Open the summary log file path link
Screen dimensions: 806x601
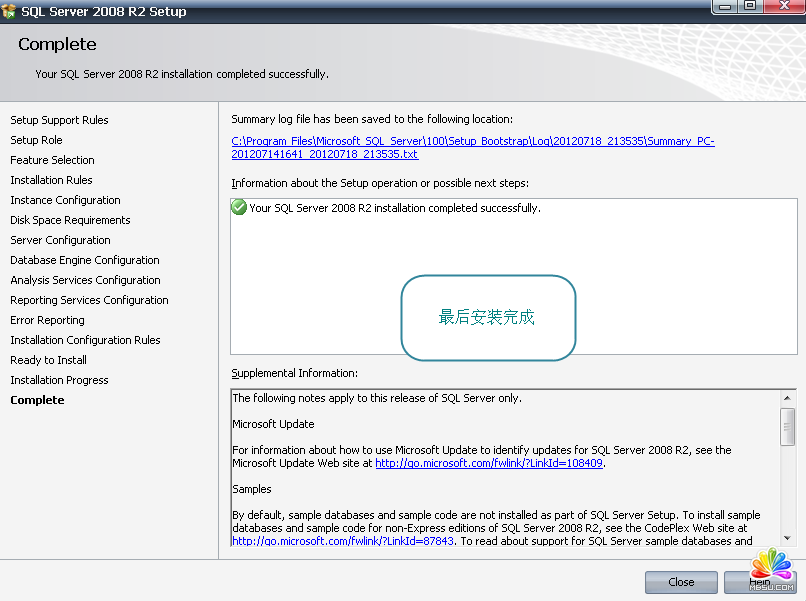472,142
